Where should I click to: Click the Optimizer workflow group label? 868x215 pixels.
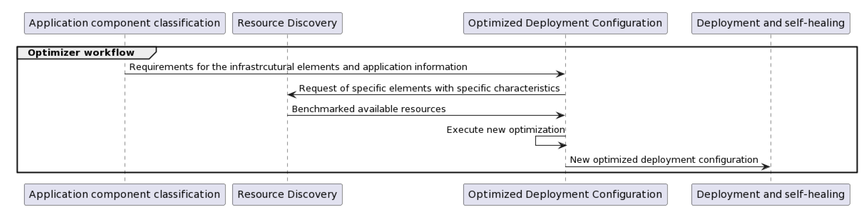tap(81, 53)
